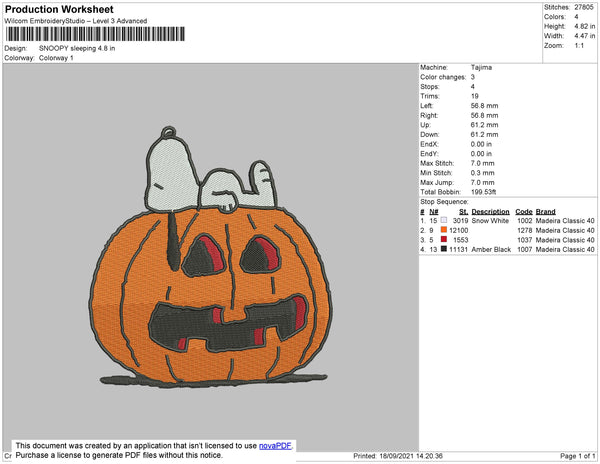Click the stitches value '27805'

coord(584,7)
